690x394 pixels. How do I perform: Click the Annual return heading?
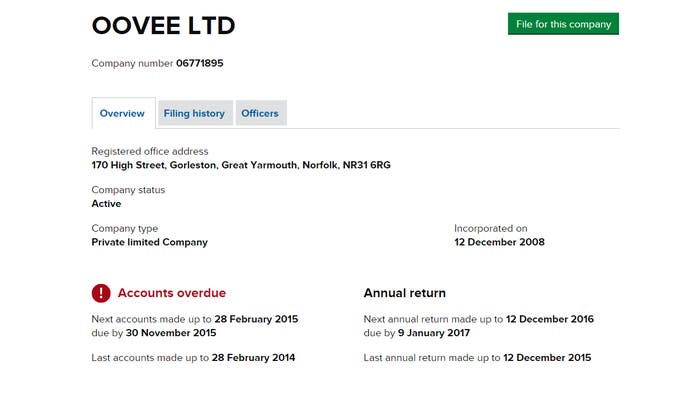tap(405, 293)
